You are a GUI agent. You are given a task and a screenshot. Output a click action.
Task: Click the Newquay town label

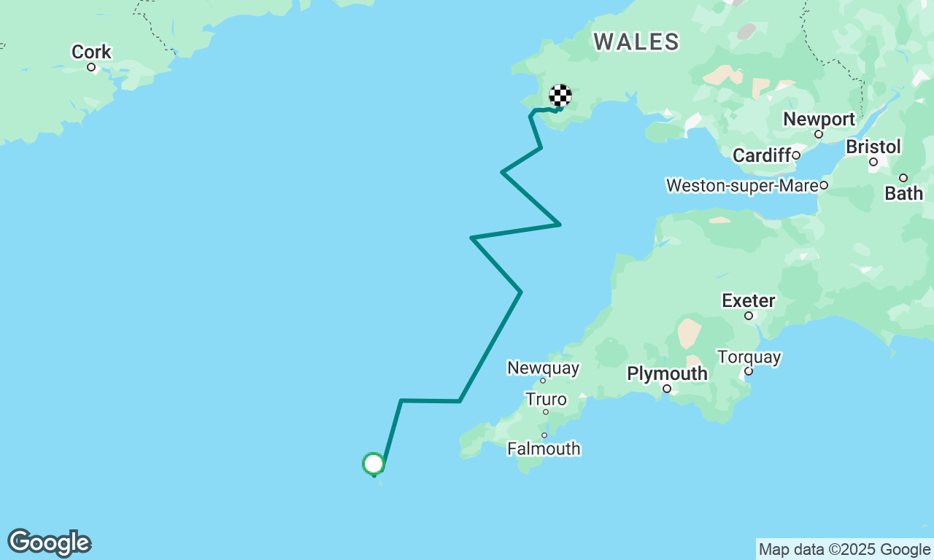[543, 367]
